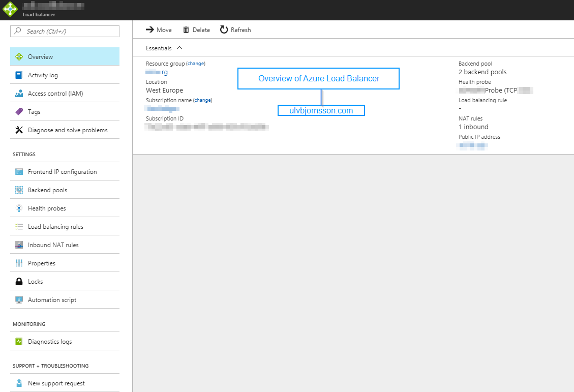Open Backend pools settings
Screen dimensions: 574x392
point(65,190)
